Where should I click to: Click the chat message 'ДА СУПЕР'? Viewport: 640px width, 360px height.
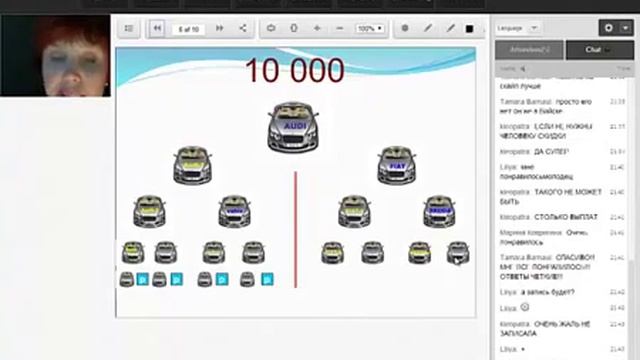click(551, 151)
